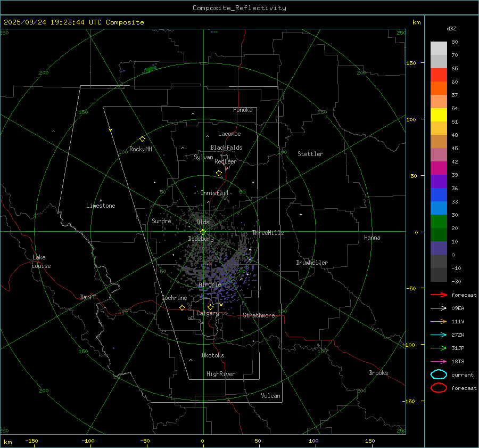Select the light blue 33 dBZ swatch
This screenshot has height=448, width=479.
click(x=439, y=208)
